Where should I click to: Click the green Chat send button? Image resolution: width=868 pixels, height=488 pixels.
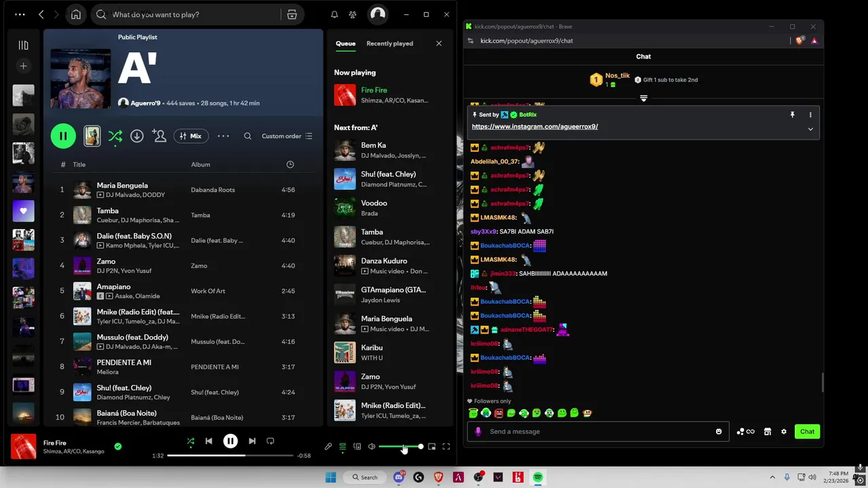pos(807,432)
